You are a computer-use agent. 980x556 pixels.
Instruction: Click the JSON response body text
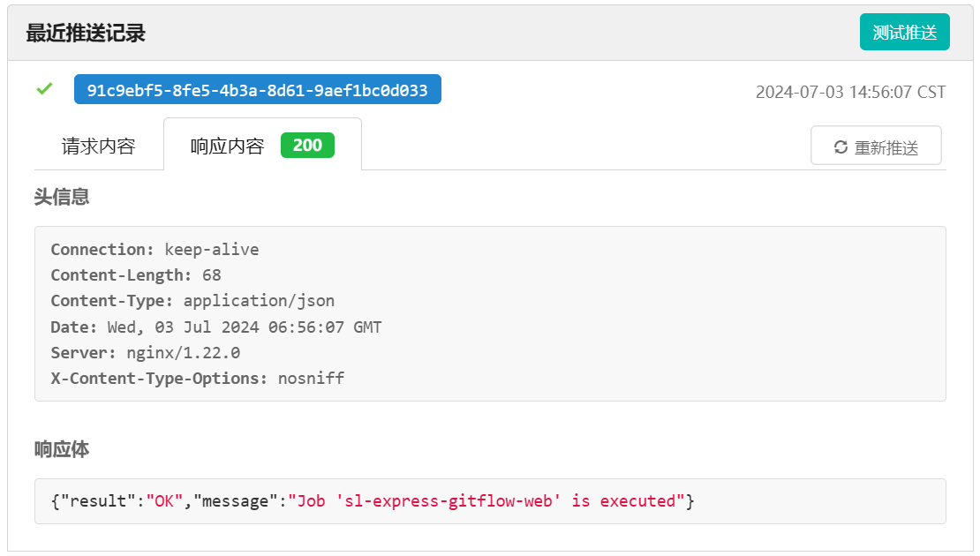[373, 501]
